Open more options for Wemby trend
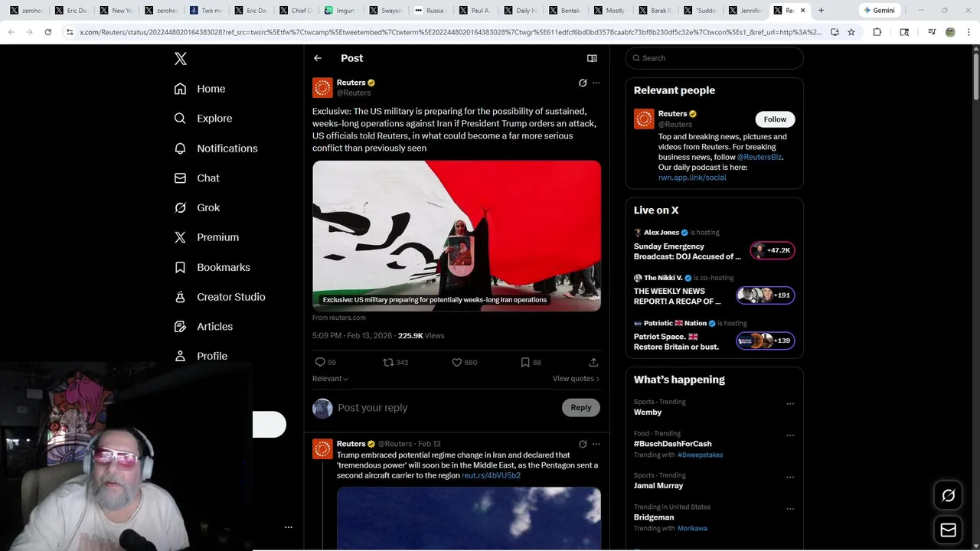The image size is (980, 551). (790, 403)
